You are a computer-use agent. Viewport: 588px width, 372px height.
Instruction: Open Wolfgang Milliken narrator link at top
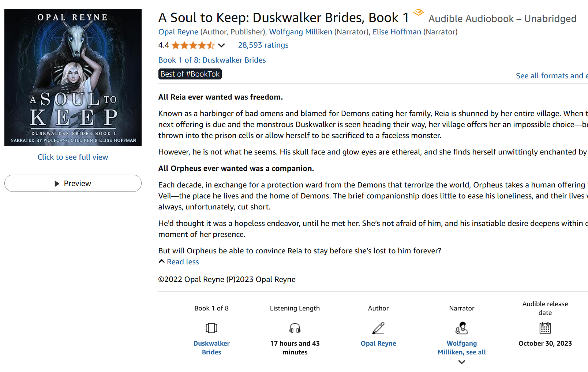click(300, 32)
